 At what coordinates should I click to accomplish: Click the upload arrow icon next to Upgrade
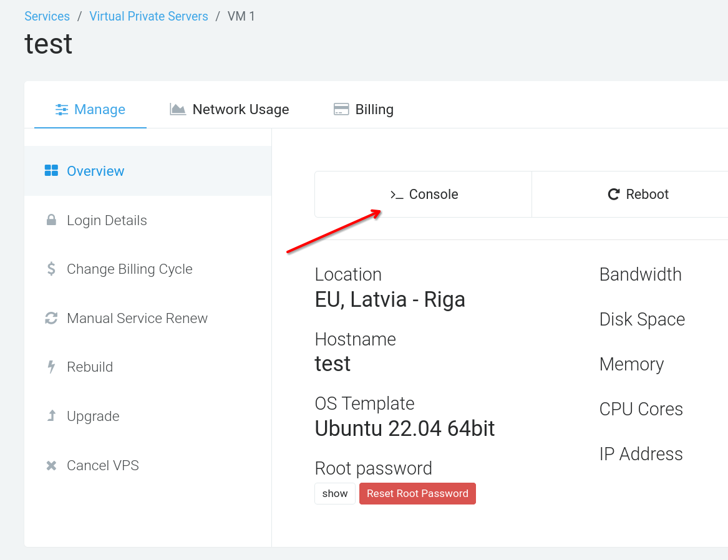click(51, 416)
